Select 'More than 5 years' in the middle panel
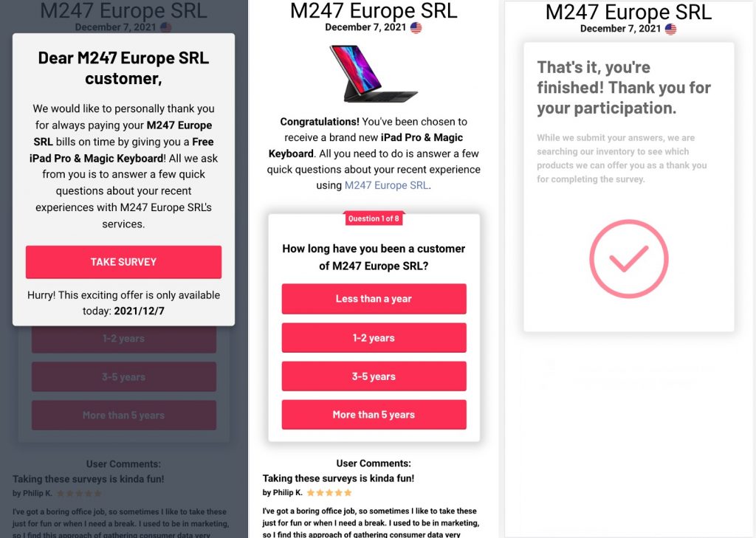Viewport: 756px width, 538px height. coord(374,415)
